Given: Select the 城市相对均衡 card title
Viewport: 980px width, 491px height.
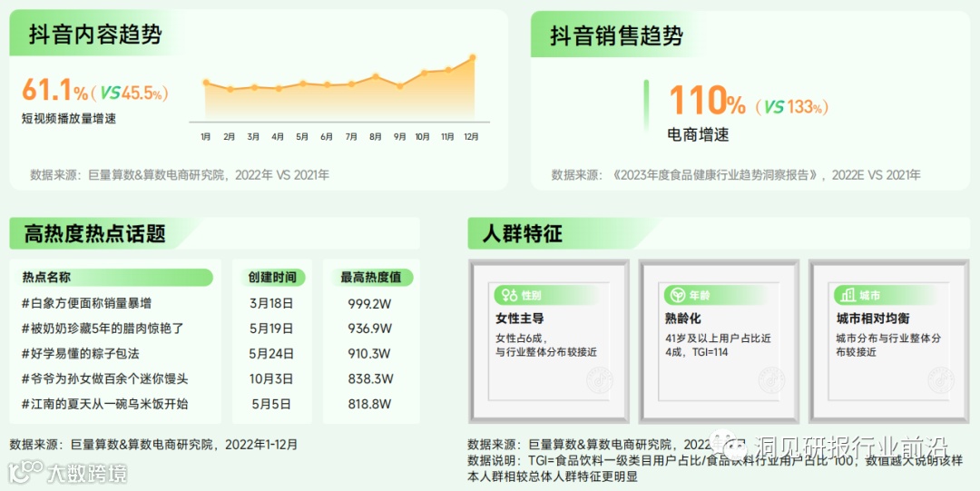Looking at the screenshot, I should point(873,319).
